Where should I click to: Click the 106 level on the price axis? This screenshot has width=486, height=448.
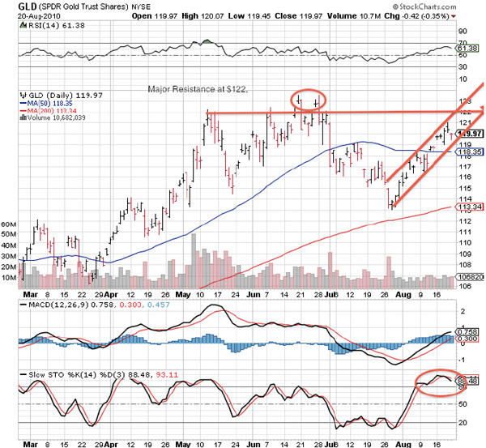[465, 286]
